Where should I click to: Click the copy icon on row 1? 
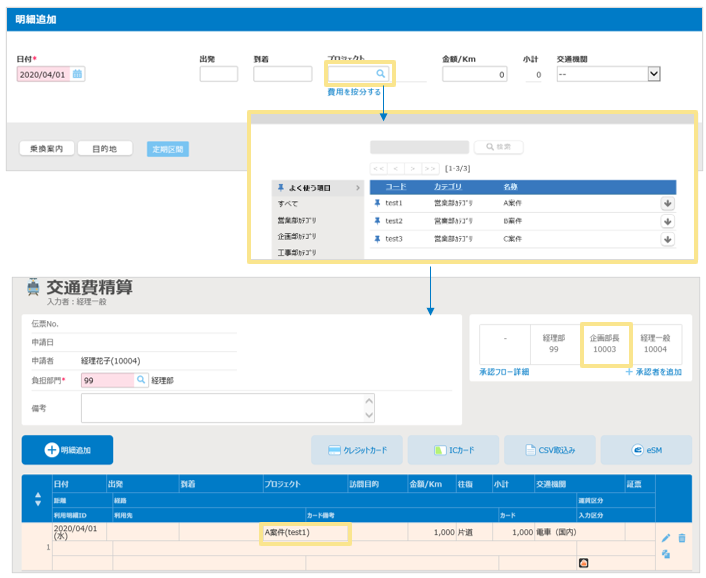coord(666,554)
